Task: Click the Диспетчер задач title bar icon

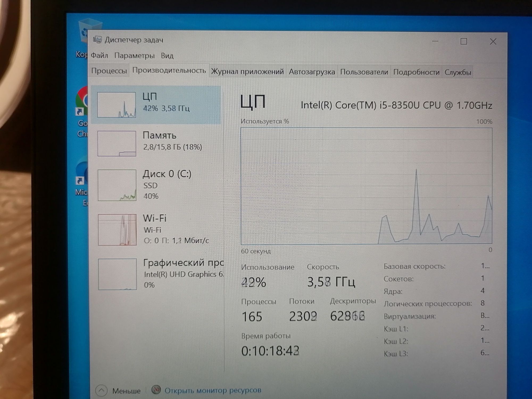Action: pos(97,40)
